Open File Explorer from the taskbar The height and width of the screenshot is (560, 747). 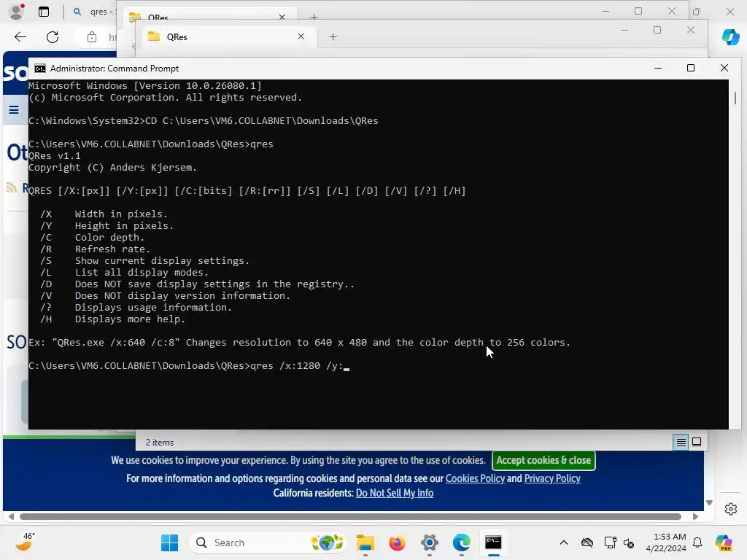coord(365,542)
